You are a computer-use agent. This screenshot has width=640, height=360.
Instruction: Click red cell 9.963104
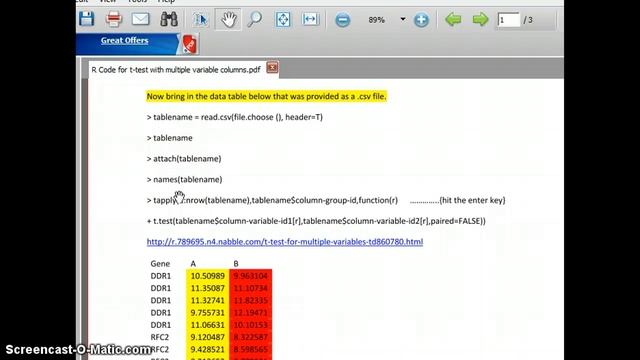(251, 276)
